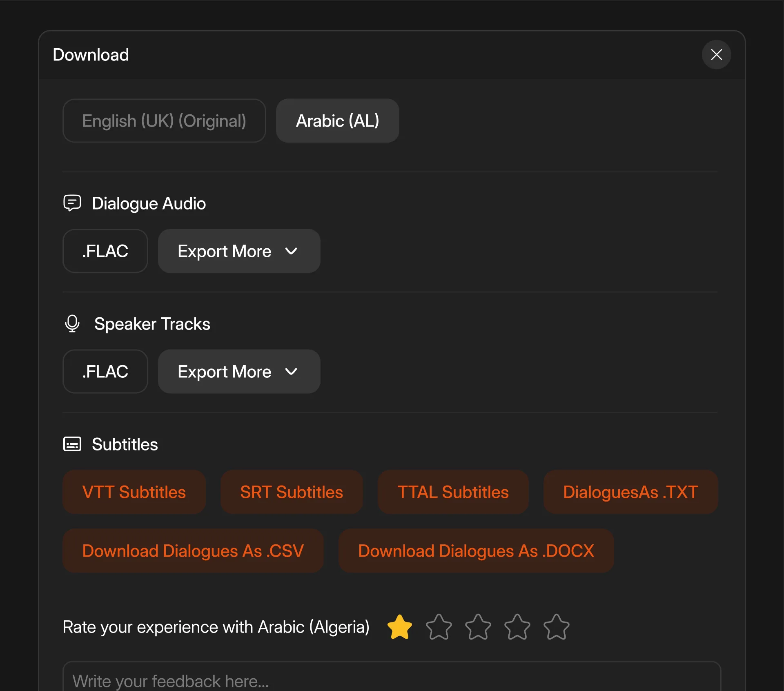Rate experience one star

pos(400,627)
